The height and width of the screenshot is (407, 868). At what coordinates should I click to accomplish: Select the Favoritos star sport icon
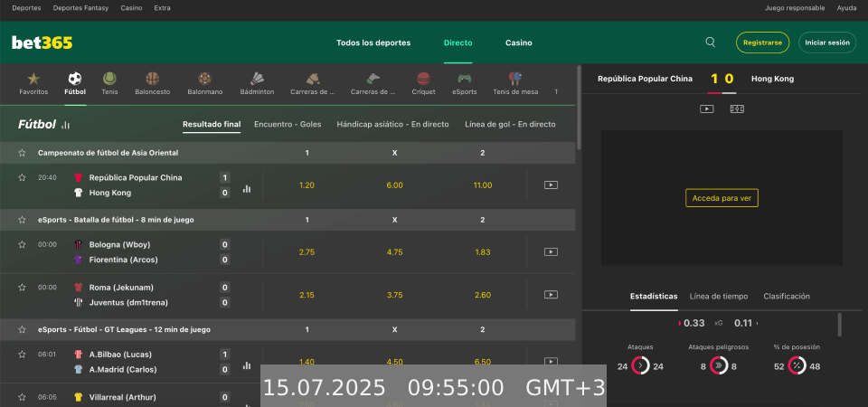(x=33, y=79)
